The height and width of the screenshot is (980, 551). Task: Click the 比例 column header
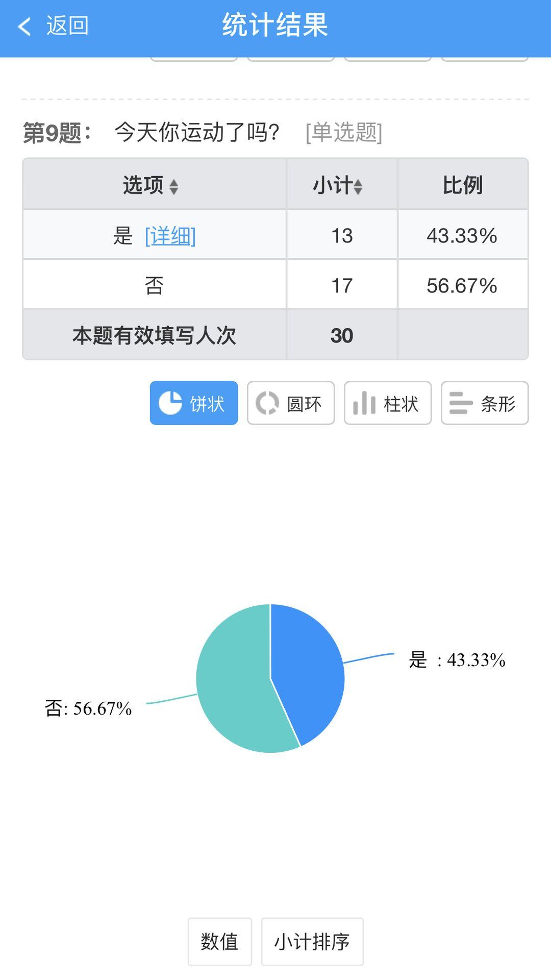click(x=463, y=185)
